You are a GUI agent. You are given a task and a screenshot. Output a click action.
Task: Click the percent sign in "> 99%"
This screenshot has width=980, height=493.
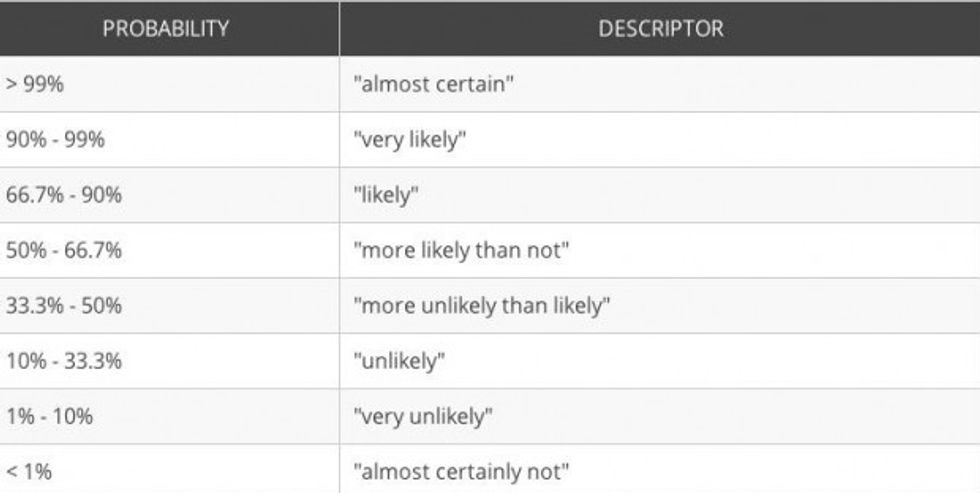[x=55, y=85]
